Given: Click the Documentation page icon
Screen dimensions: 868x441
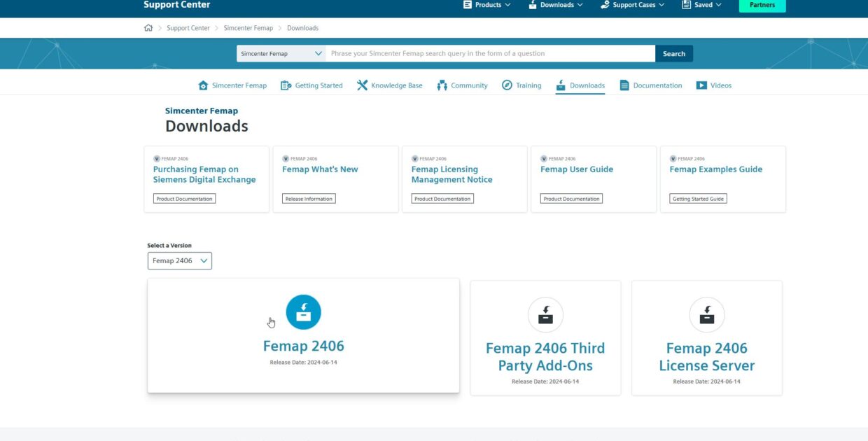Looking at the screenshot, I should click(x=624, y=85).
